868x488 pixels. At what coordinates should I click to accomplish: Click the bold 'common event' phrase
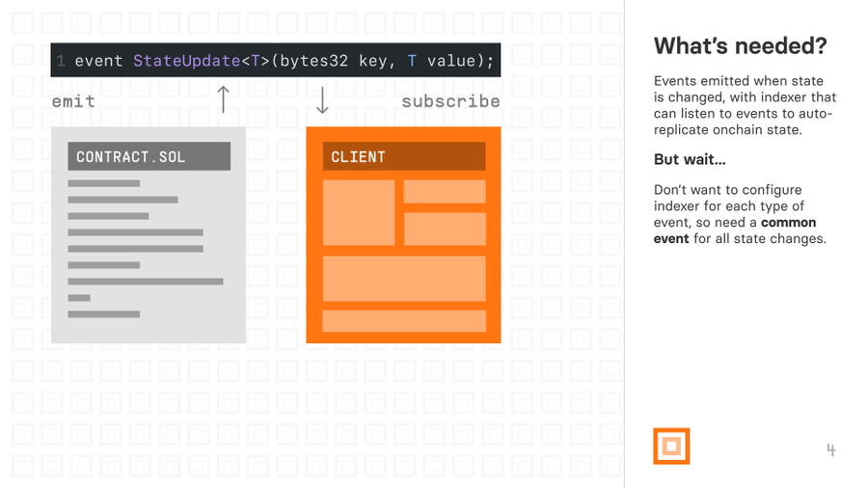[735, 230]
